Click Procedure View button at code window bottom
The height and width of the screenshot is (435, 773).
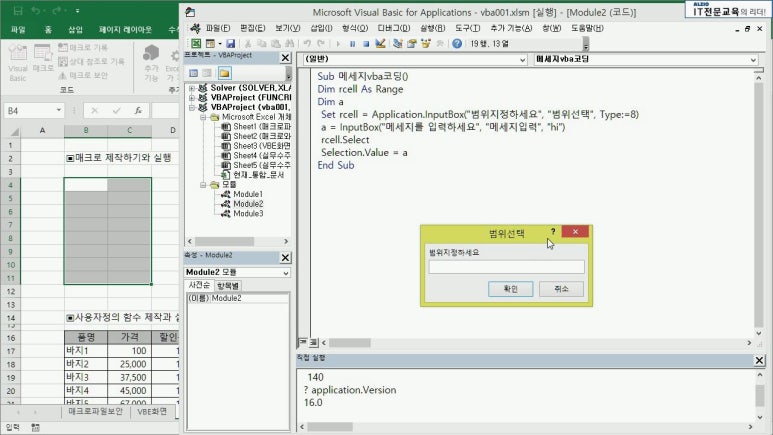(303, 342)
